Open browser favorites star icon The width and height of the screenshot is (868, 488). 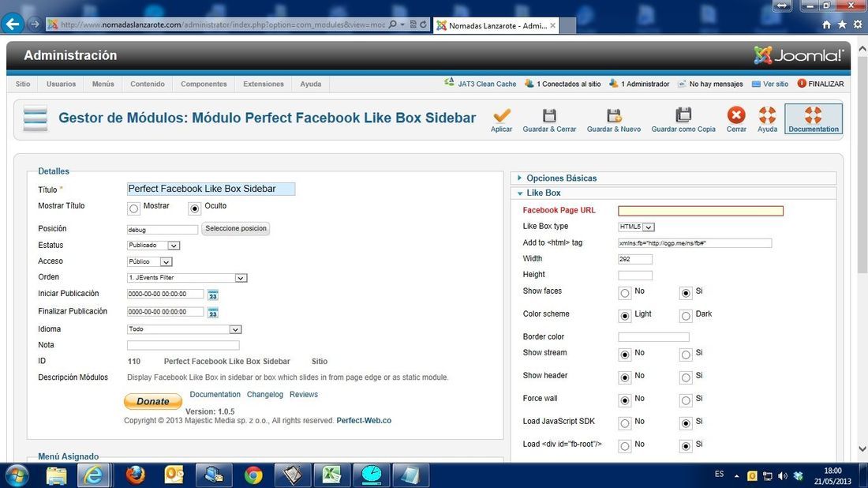(842, 24)
